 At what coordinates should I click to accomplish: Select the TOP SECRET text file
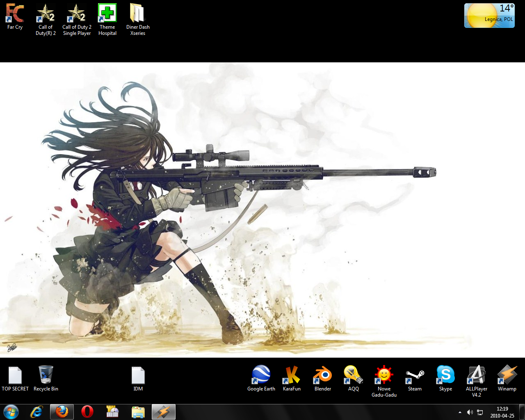click(x=15, y=379)
